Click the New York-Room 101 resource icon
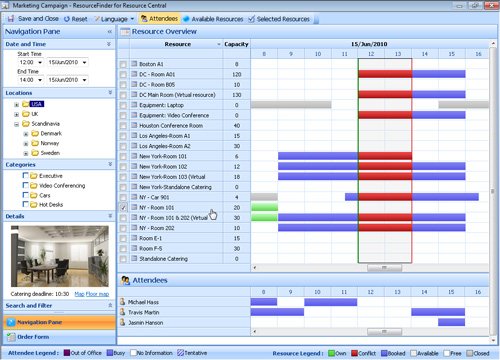The width and height of the screenshot is (500, 360). pyautogui.click(x=134, y=156)
